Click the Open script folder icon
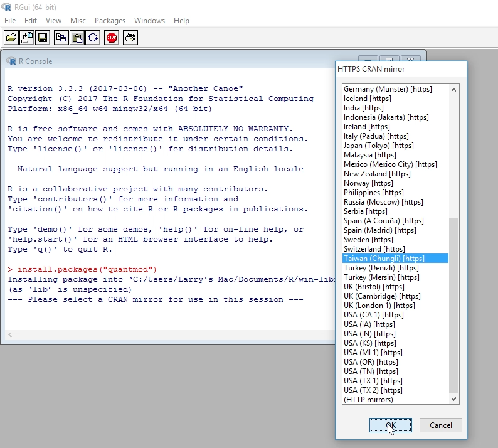This screenshot has width=498, height=448. coord(11,38)
